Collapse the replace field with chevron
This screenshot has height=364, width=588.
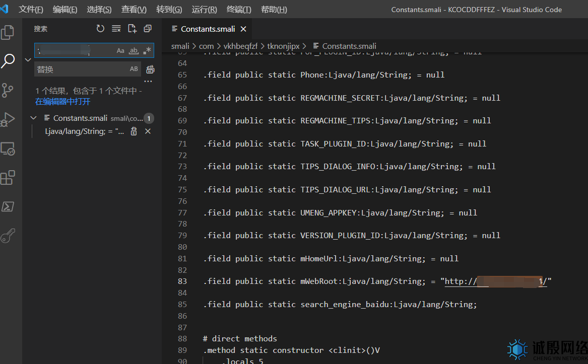[x=28, y=59]
